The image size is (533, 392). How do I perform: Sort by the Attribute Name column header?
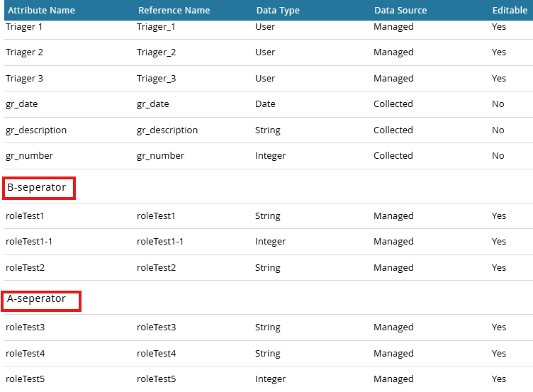41,11
